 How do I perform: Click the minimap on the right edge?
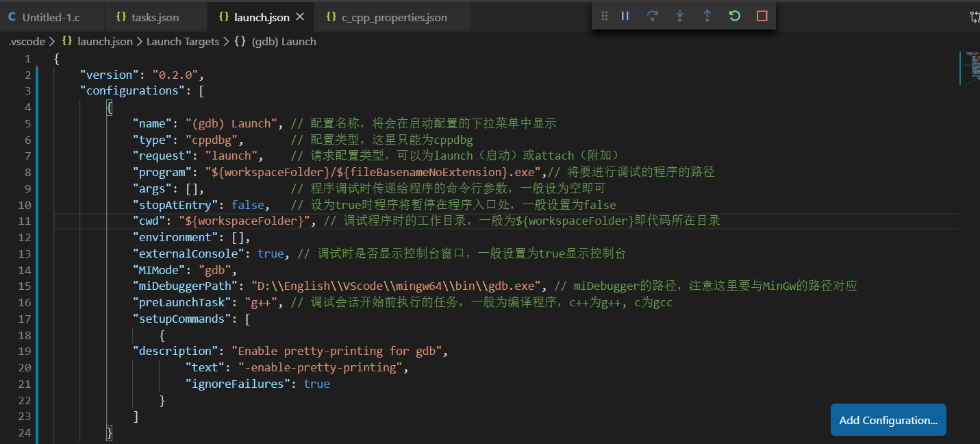(x=971, y=69)
